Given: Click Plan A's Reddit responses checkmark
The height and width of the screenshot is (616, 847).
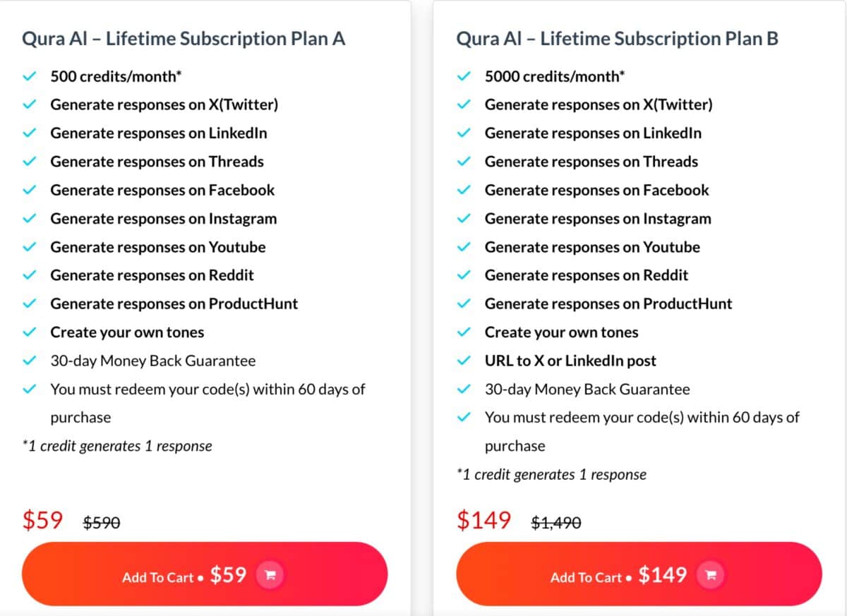Looking at the screenshot, I should point(30,275).
